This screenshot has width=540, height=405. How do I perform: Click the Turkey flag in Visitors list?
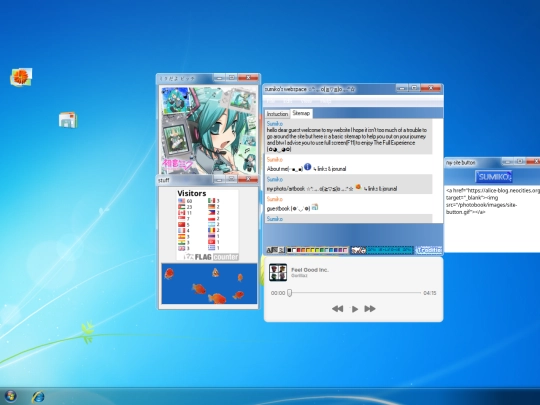pos(211,242)
